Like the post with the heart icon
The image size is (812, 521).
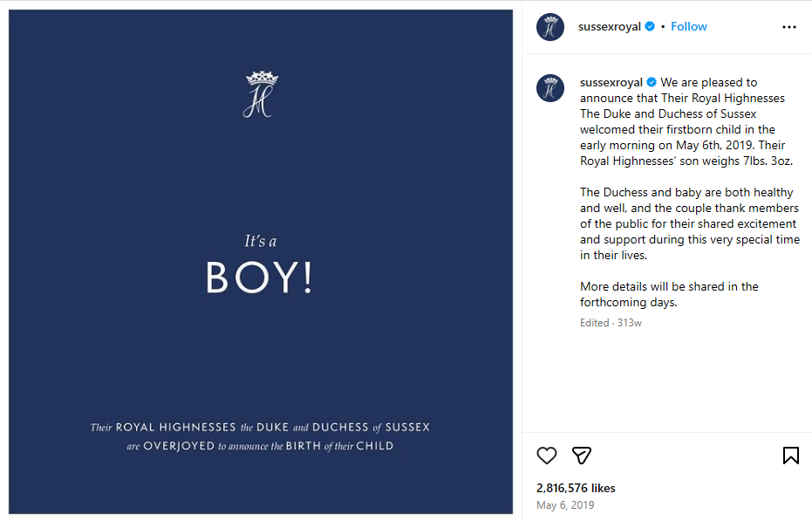click(x=546, y=456)
